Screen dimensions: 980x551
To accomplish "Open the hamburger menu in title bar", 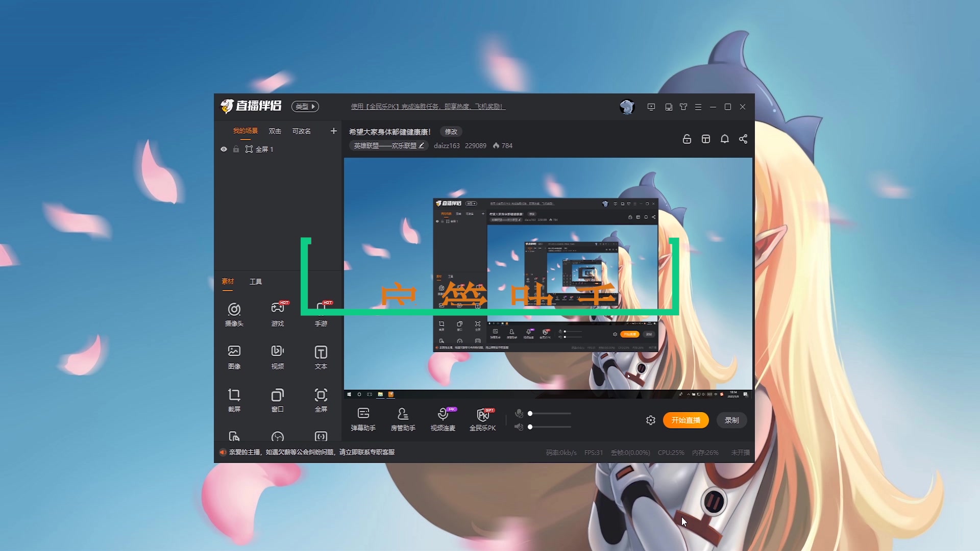I will 698,107.
